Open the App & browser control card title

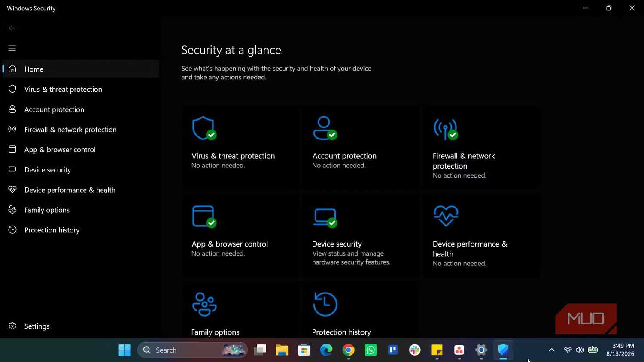pos(230,244)
